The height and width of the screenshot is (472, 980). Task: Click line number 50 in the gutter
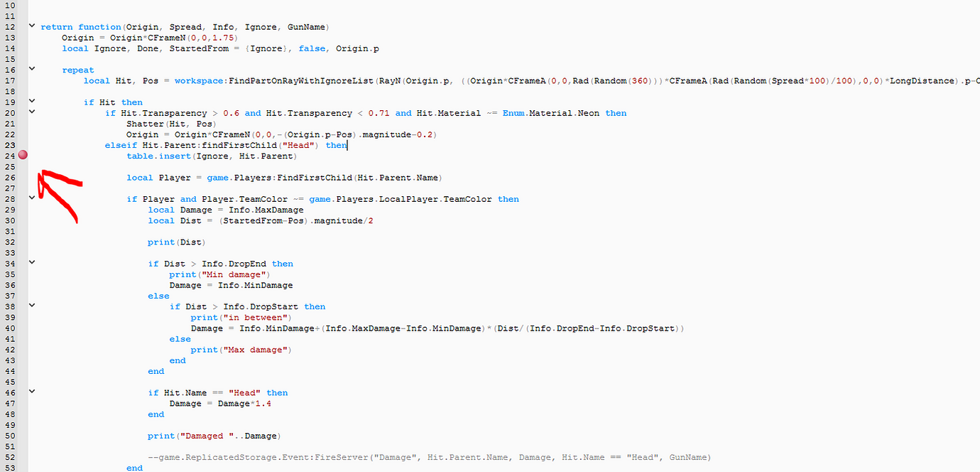coord(10,436)
